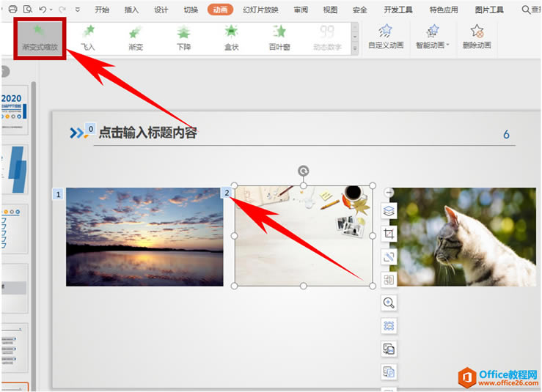Open the quick access toolbar customize dropdown
The height and width of the screenshot is (392, 542).
click(78, 10)
